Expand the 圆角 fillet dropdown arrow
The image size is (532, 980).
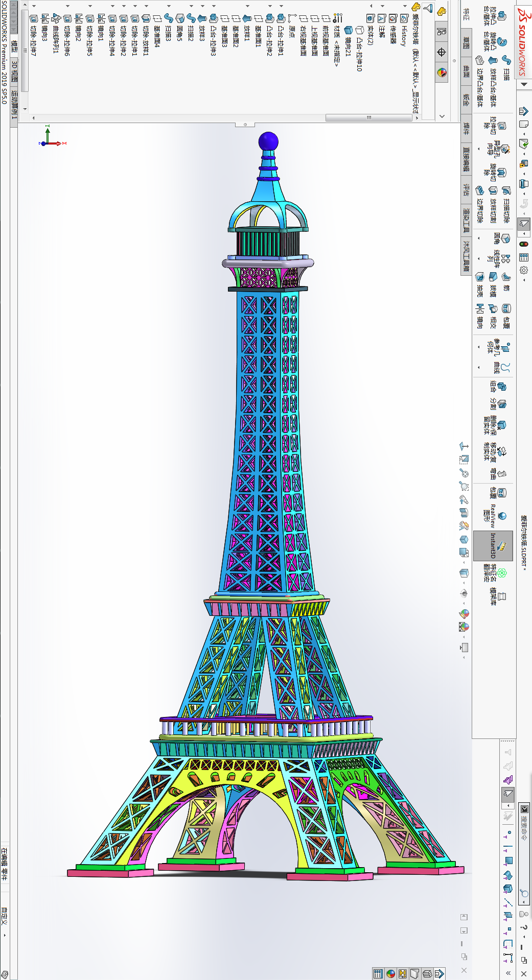[x=479, y=238]
